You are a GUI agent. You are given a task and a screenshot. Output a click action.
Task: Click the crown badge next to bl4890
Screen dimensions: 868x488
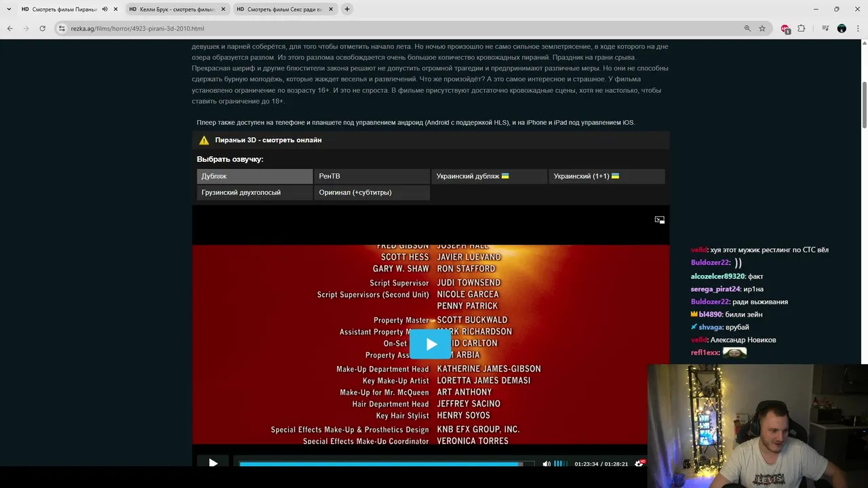[694, 314]
